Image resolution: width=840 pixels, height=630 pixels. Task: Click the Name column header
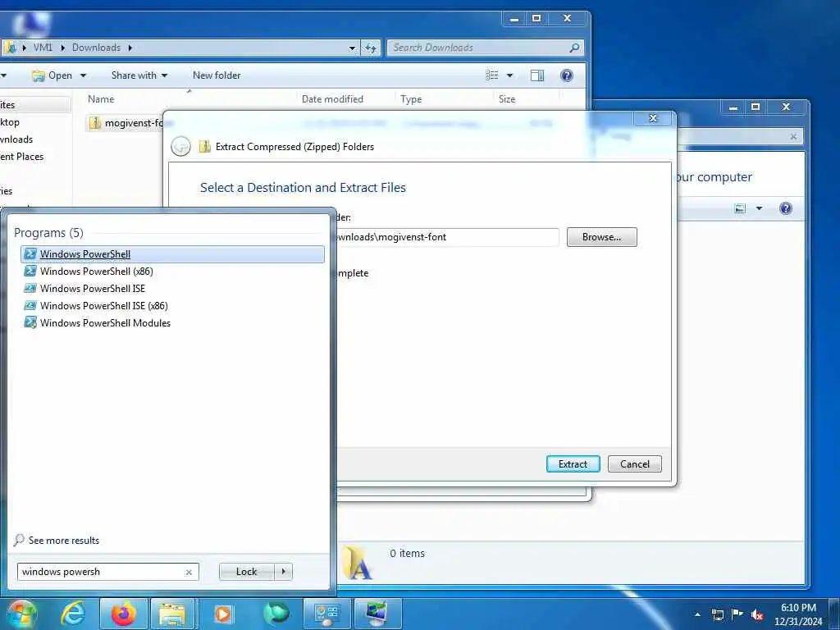101,99
